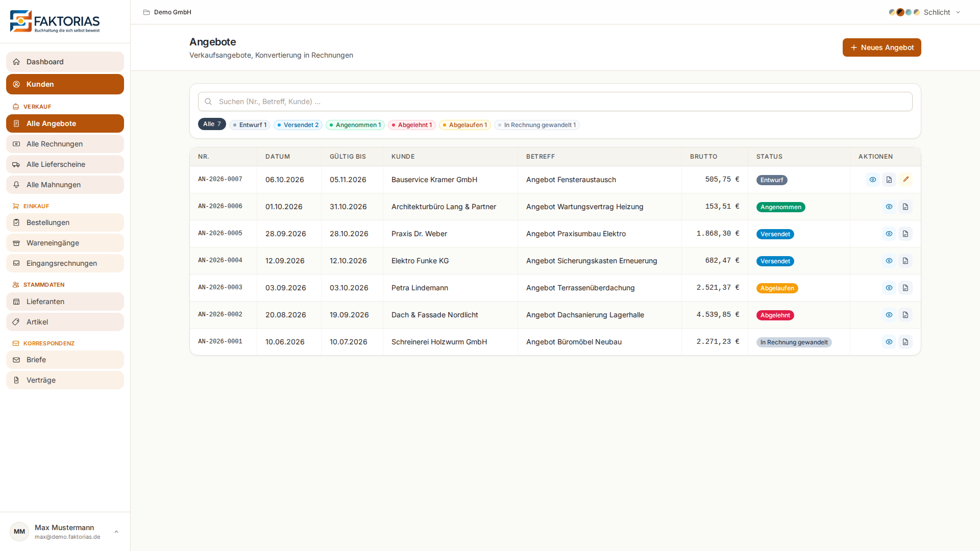The image size is (980, 551).
Task: Open Demo GmbH company selector
Action: (167, 12)
